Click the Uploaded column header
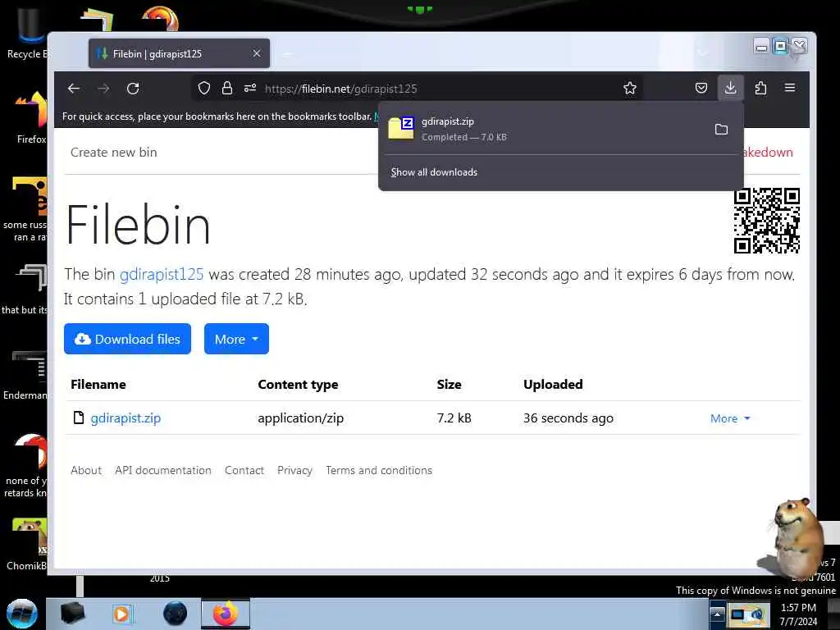 click(x=553, y=384)
